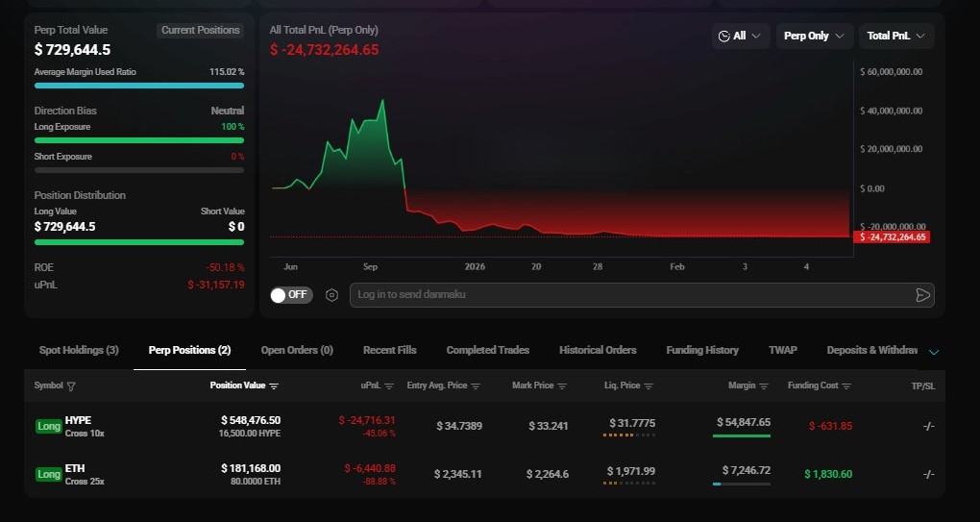The image size is (980, 522).
Task: Click the Funding Cost sort icon
Action: point(846,386)
